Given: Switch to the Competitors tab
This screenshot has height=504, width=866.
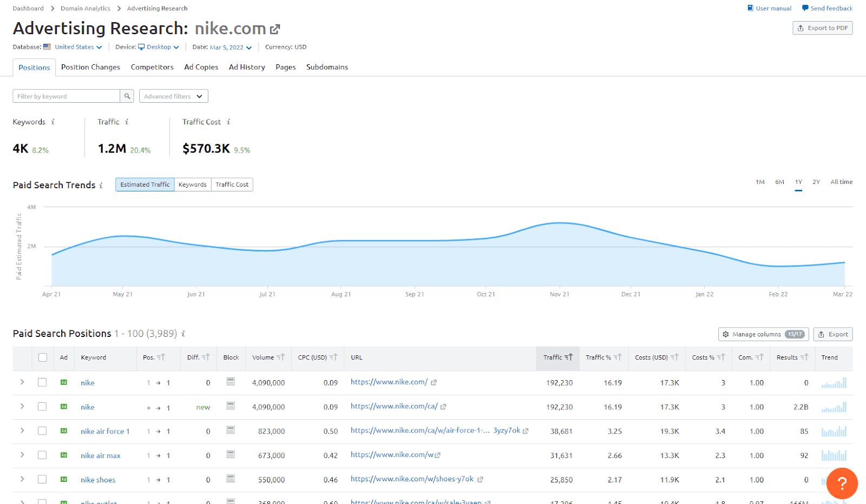Looking at the screenshot, I should pyautogui.click(x=152, y=67).
